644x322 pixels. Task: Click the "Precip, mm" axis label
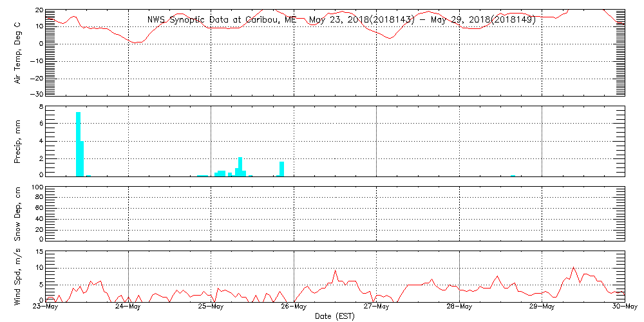(x=18, y=141)
